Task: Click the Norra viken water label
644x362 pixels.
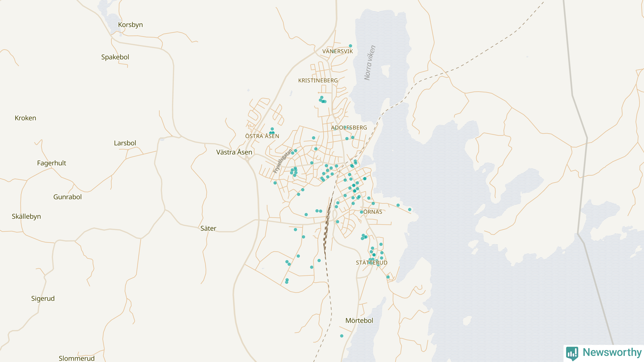Action: pyautogui.click(x=370, y=63)
